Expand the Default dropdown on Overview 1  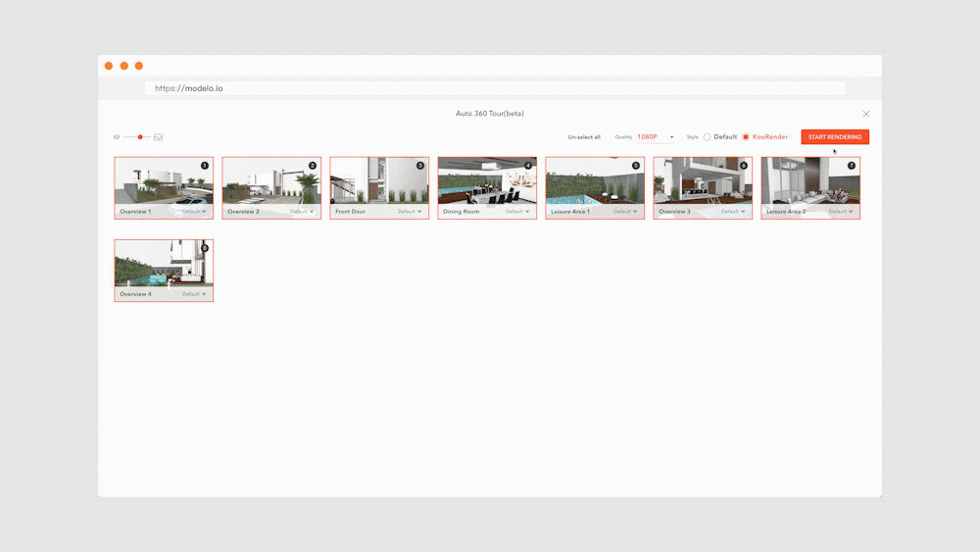pyautogui.click(x=194, y=212)
